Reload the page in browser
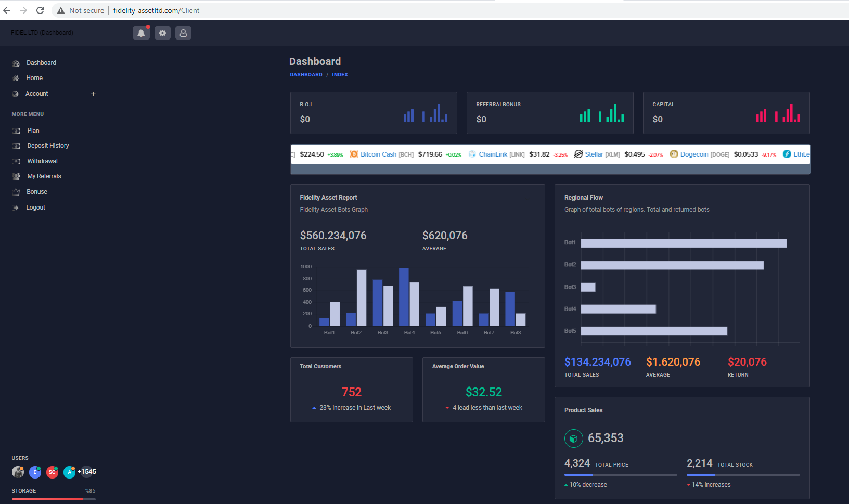Image resolution: width=849 pixels, height=504 pixels. pos(40,10)
